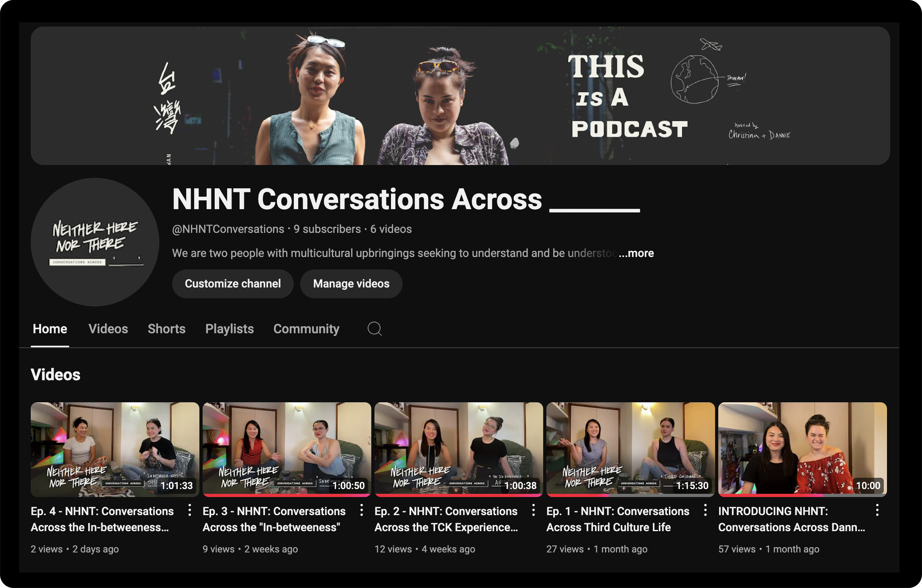Click "27 views • 1 month ago" text
922x588 pixels.
pyautogui.click(x=597, y=549)
